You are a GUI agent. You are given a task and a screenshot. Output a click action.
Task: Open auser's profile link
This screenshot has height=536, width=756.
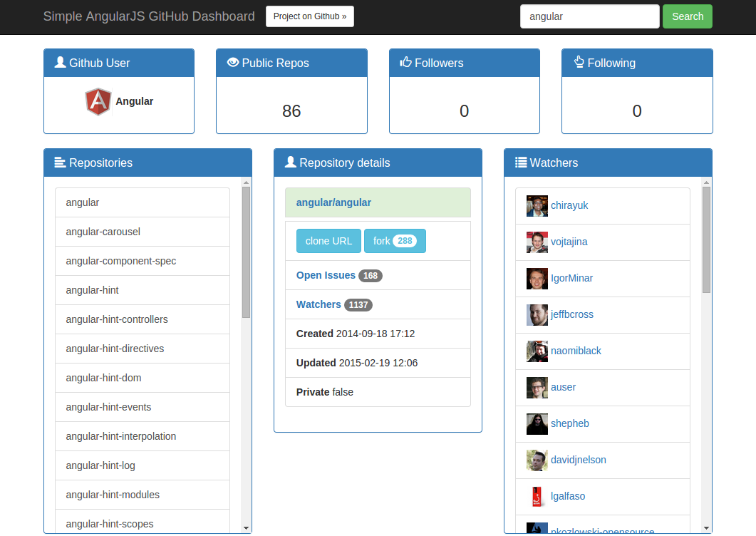(563, 388)
